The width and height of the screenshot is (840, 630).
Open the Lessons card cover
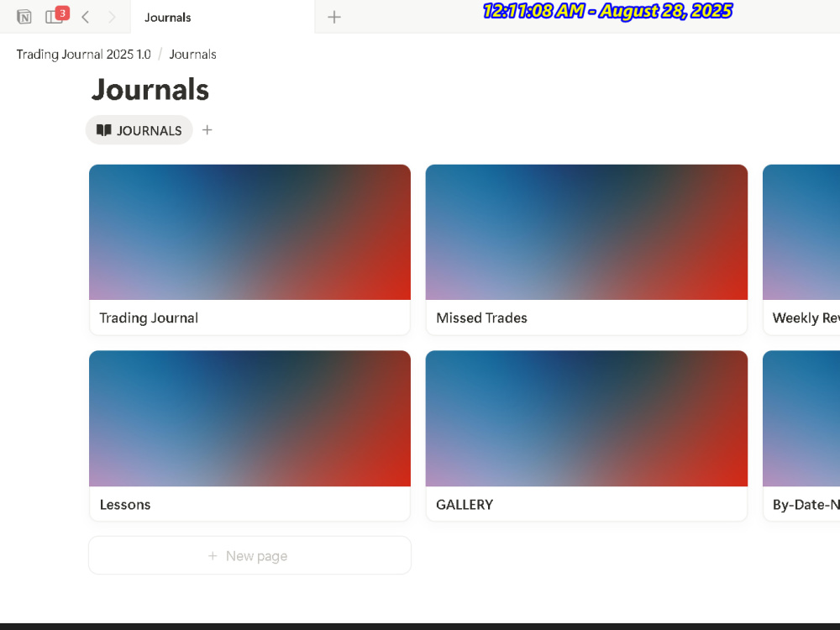[250, 418]
